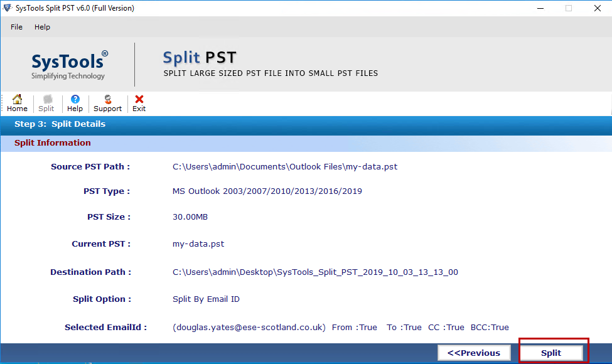The width and height of the screenshot is (612, 364).
Task: Click the Selected EmailId label
Action: pyautogui.click(x=106, y=328)
